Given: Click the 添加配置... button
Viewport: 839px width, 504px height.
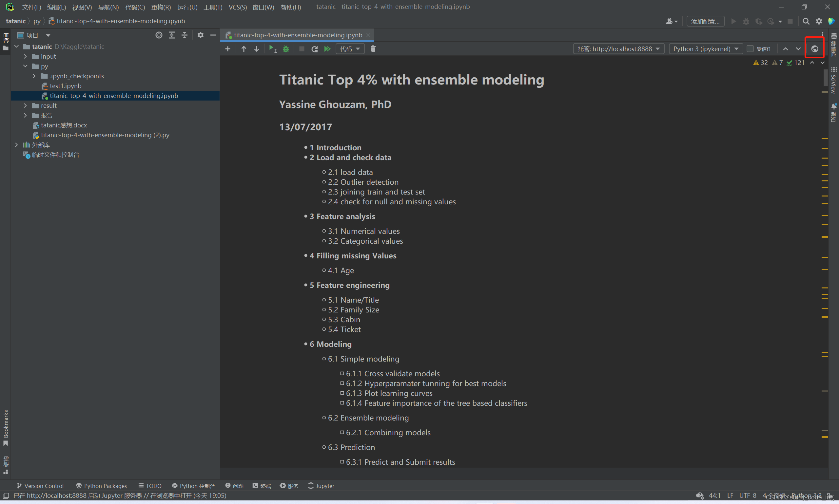Looking at the screenshot, I should (705, 21).
